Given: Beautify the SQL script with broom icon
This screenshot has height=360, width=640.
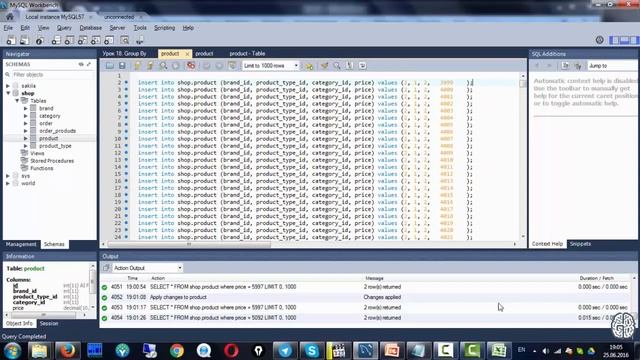Looking at the screenshot, I should click(324, 66).
